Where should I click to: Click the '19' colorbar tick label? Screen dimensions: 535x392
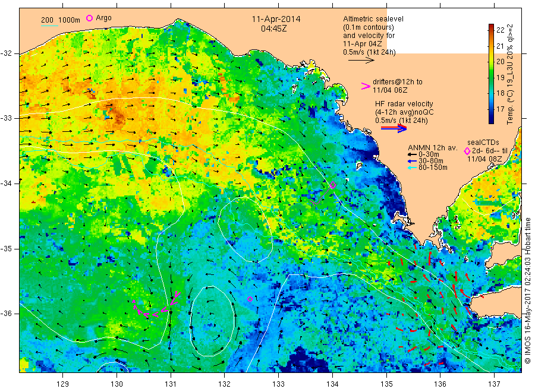tap(500, 77)
